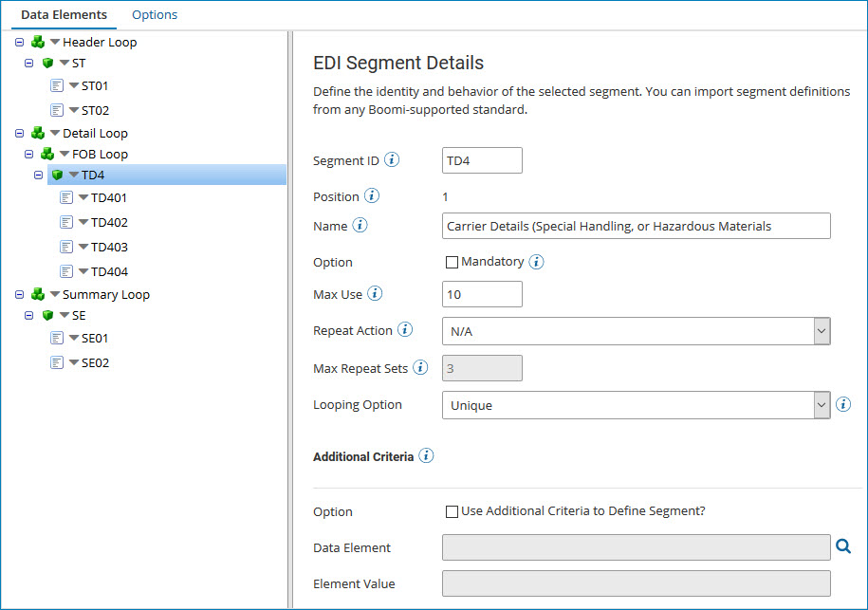Click the info icon beside Repeat Action

405,330
